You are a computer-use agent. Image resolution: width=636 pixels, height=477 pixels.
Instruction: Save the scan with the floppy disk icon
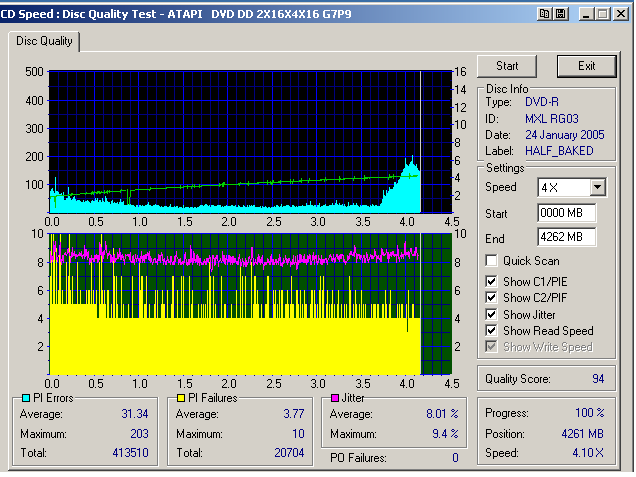pos(561,14)
